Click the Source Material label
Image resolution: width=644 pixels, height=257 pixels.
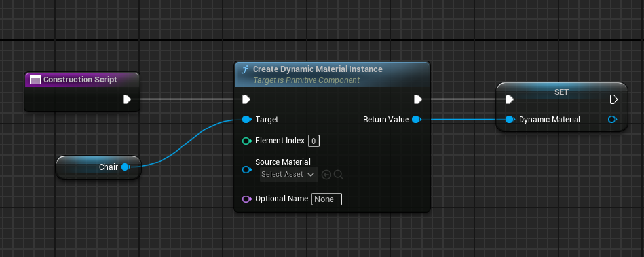[282, 162]
